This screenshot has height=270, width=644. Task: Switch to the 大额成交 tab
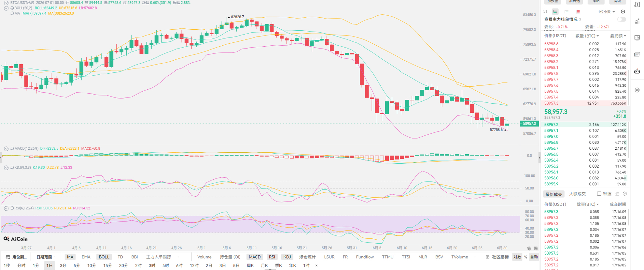pos(577,194)
